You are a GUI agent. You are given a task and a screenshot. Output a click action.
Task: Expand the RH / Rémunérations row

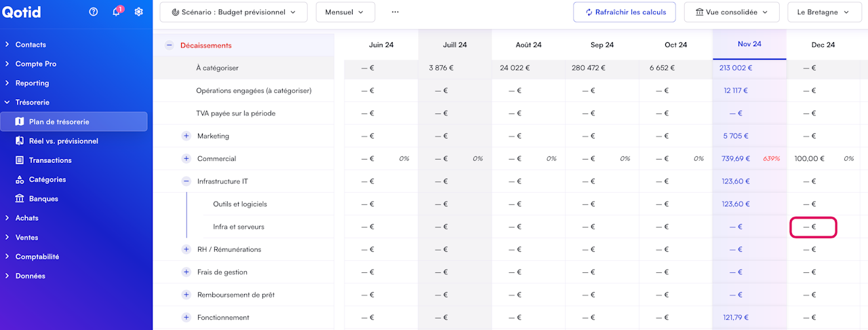(186, 249)
